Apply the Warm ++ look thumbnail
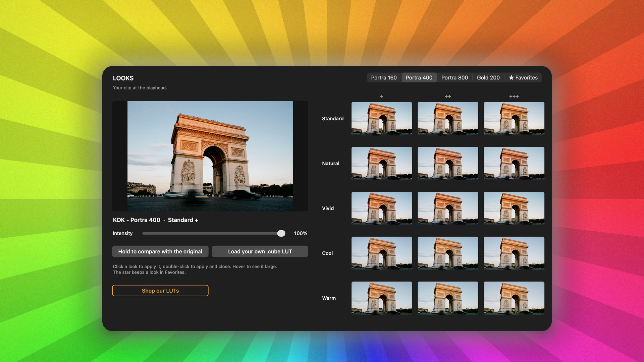This screenshot has width=644, height=362. pyautogui.click(x=448, y=298)
